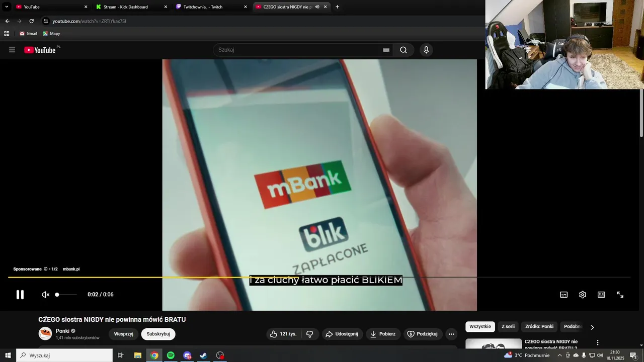This screenshot has height=362, width=644.
Task: Open the YouTube guide hamburger menu
Action: [12, 50]
